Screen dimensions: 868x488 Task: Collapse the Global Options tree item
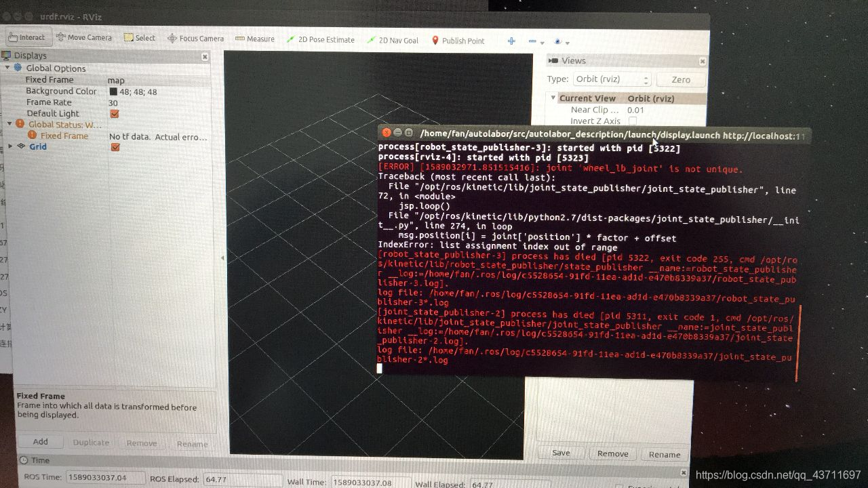coord(7,68)
